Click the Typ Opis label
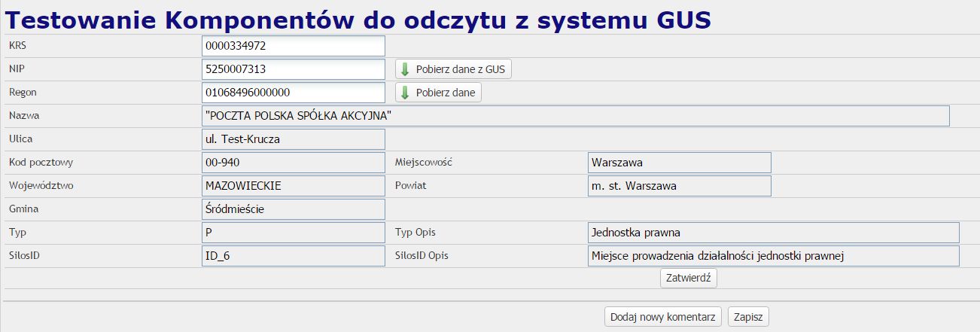This screenshot has height=332, width=980. click(x=415, y=232)
